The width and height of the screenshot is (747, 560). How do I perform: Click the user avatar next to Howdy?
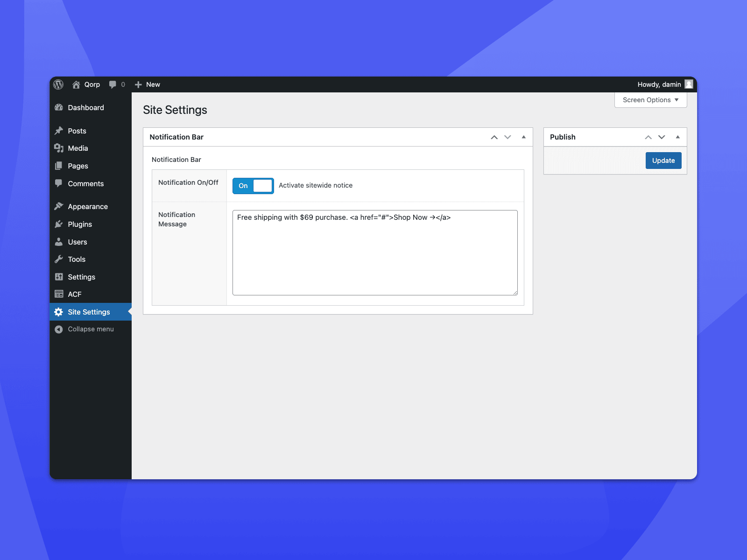pyautogui.click(x=689, y=84)
